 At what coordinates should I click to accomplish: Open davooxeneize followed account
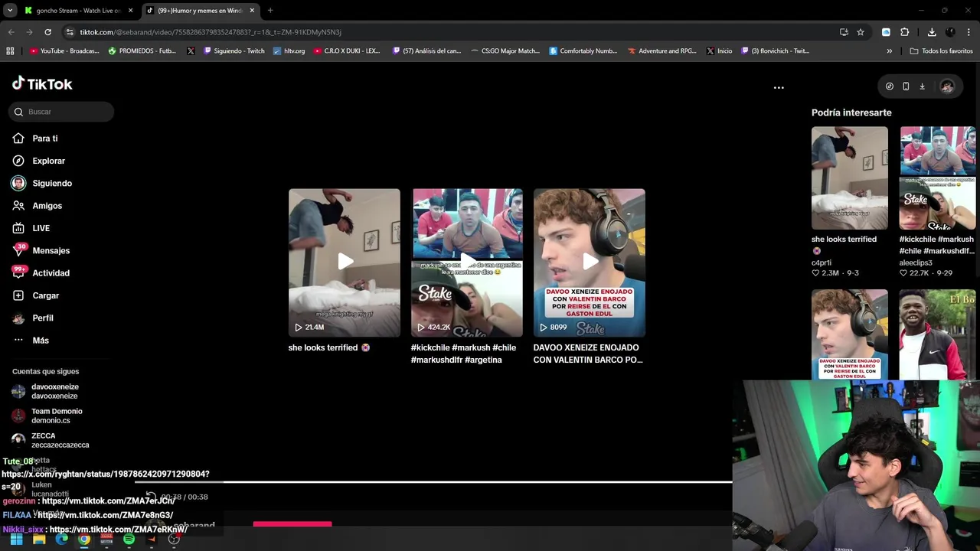(54, 391)
